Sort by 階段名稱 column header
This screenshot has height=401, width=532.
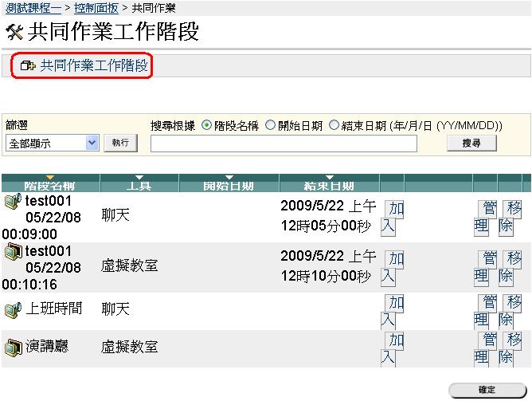pos(50,186)
